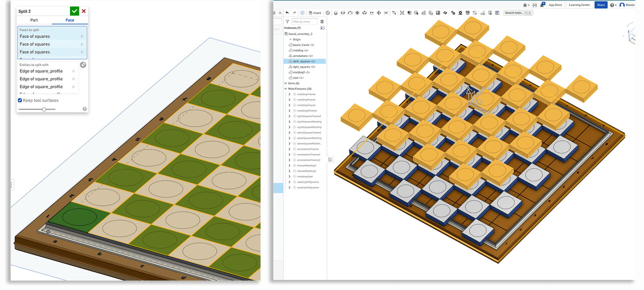Confirm Split 2 with green checkmark
This screenshot has height=290, width=644.
pyautogui.click(x=74, y=11)
